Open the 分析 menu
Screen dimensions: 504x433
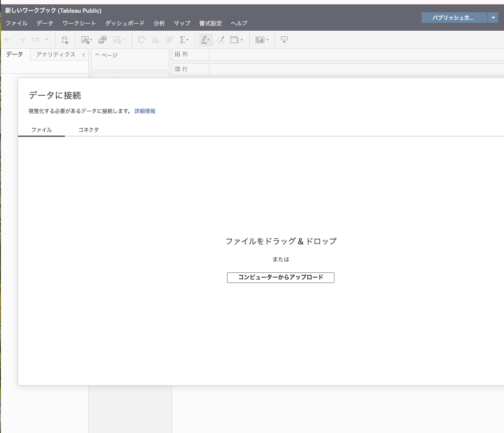[159, 23]
